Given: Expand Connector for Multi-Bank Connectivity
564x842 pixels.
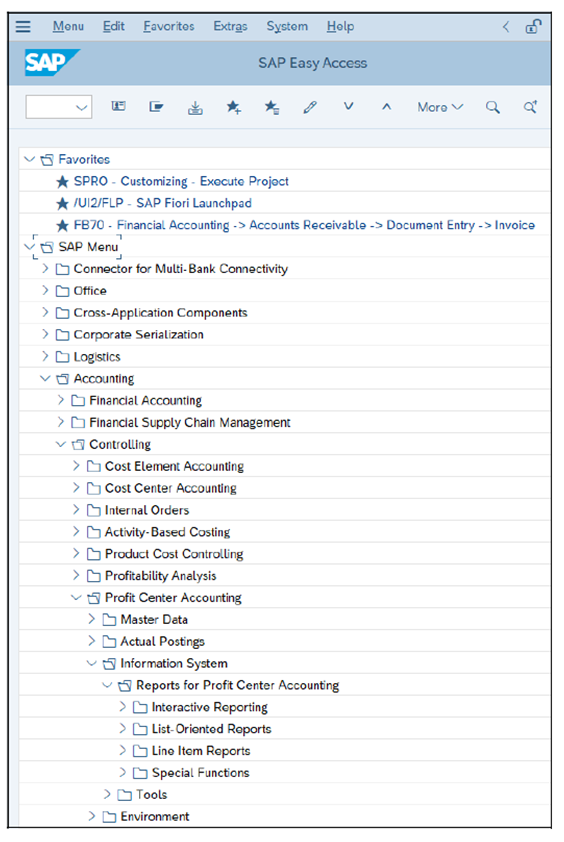Looking at the screenshot, I should 45,268.
